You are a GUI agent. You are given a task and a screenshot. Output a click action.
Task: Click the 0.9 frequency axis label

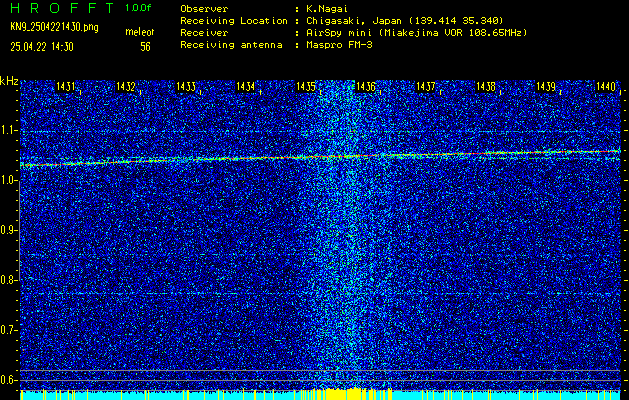coord(8,230)
